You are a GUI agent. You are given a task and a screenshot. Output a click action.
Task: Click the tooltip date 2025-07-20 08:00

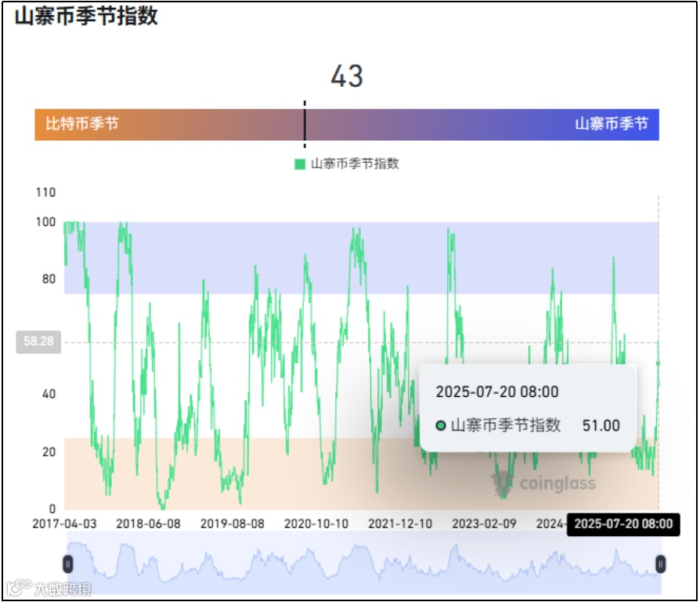pyautogui.click(x=497, y=392)
